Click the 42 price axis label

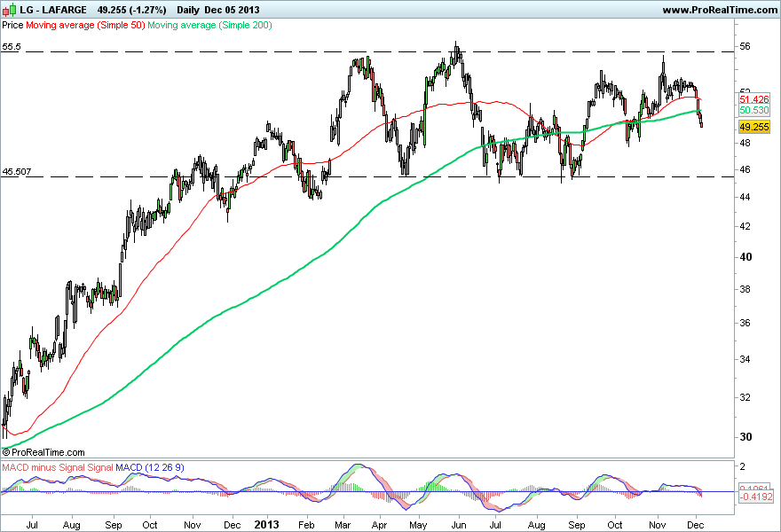[x=745, y=226]
